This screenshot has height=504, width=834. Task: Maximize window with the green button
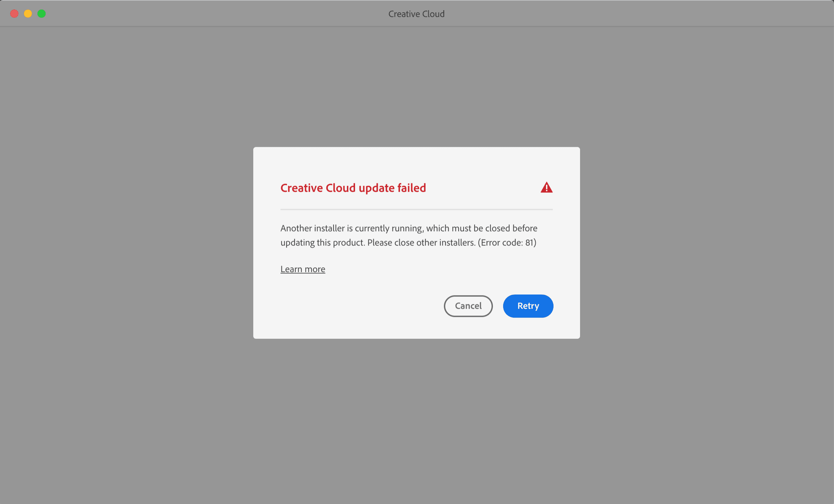click(42, 14)
